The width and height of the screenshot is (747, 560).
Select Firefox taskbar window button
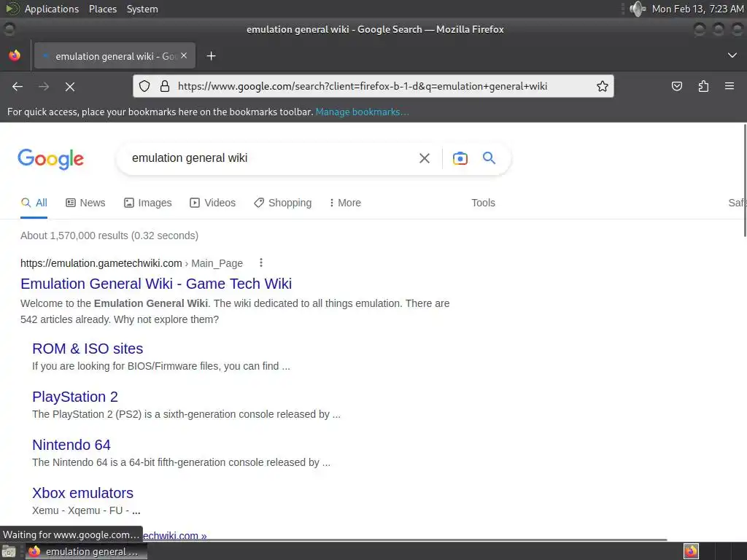(x=86, y=551)
